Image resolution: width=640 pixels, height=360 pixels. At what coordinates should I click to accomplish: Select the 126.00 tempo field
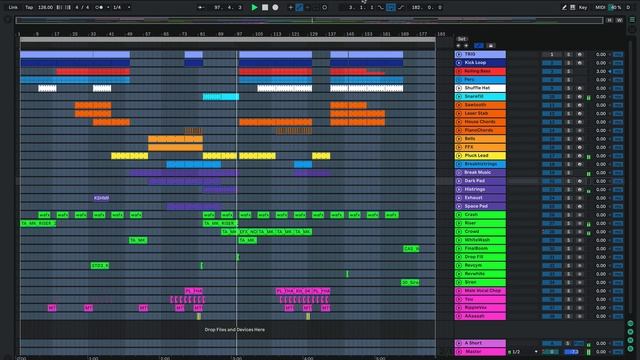click(45, 7)
